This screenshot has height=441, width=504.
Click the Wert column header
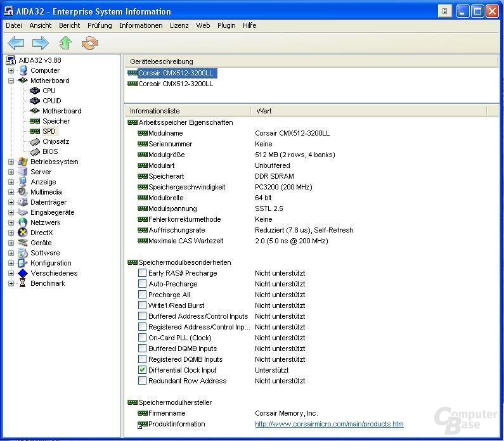tap(369, 111)
